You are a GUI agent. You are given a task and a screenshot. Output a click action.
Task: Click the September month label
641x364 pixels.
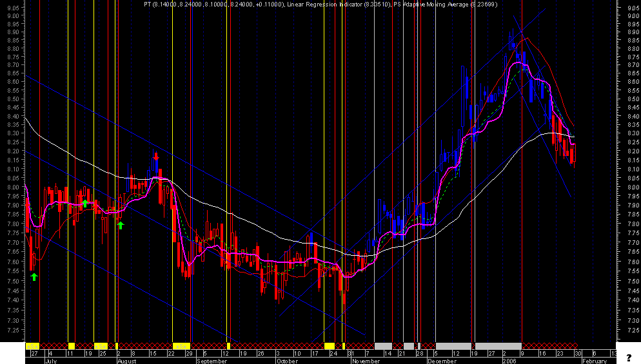tap(212, 361)
